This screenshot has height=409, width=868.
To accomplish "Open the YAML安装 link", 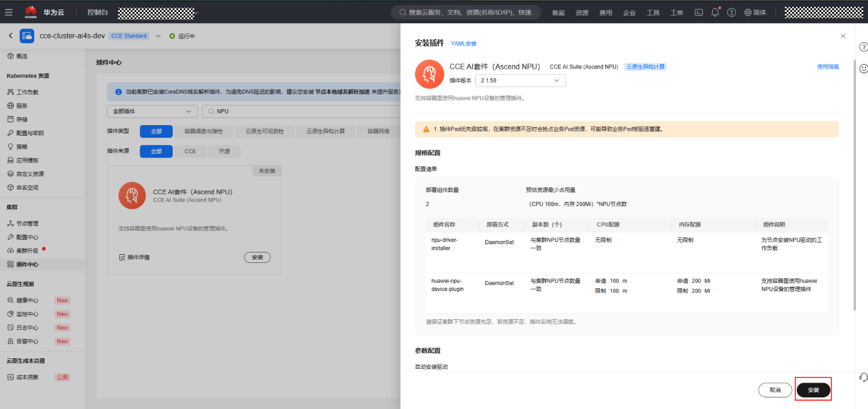I will pyautogui.click(x=464, y=44).
